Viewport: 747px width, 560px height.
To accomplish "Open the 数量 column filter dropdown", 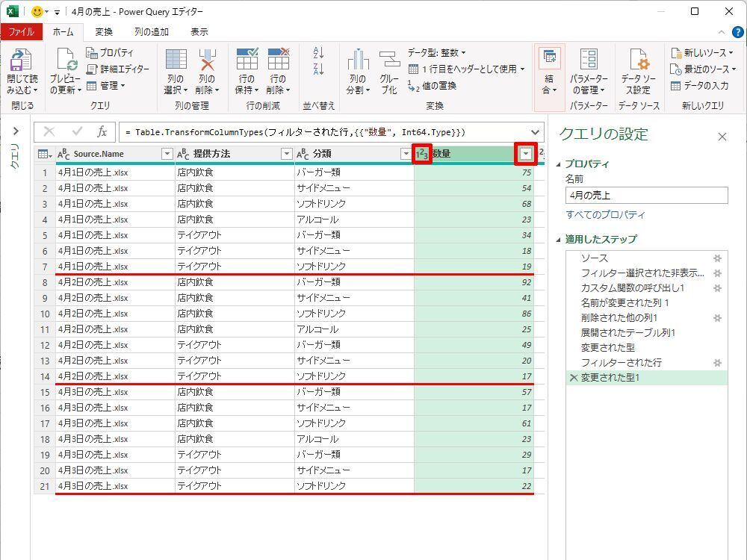I will tap(526, 154).
